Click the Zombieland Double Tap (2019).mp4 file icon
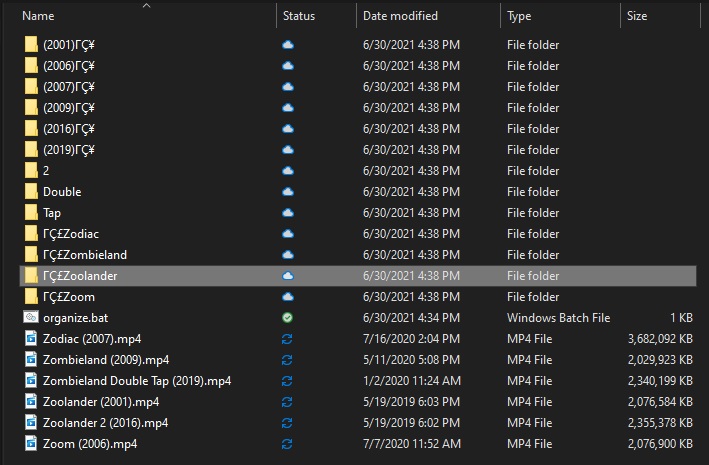 click(x=31, y=380)
